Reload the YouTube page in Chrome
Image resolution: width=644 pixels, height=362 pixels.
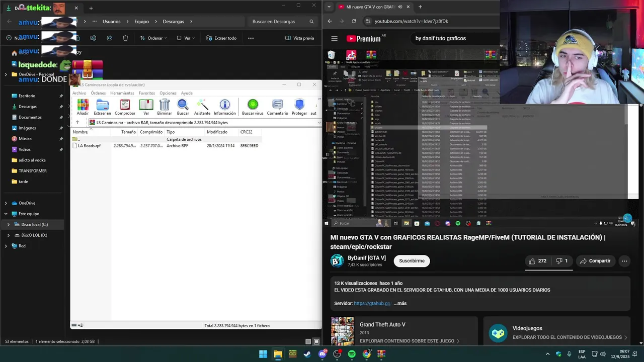354,21
